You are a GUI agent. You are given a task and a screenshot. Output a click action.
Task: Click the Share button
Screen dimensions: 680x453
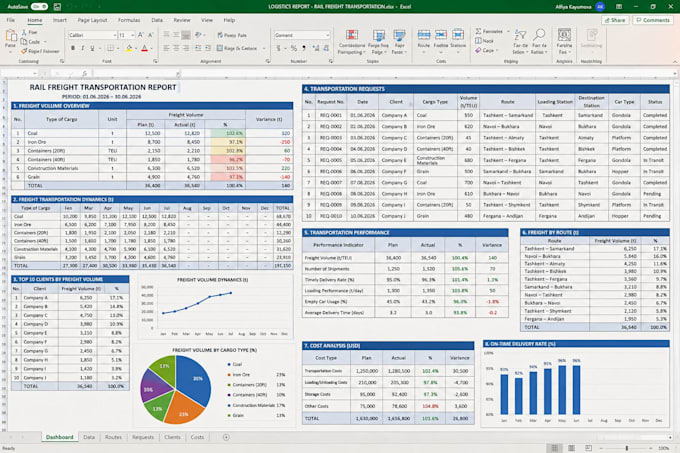point(615,20)
